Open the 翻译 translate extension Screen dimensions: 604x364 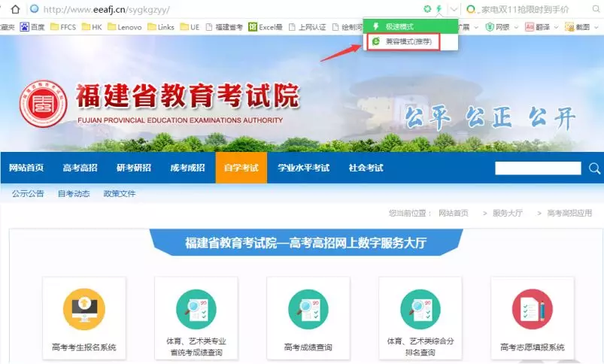click(538, 27)
